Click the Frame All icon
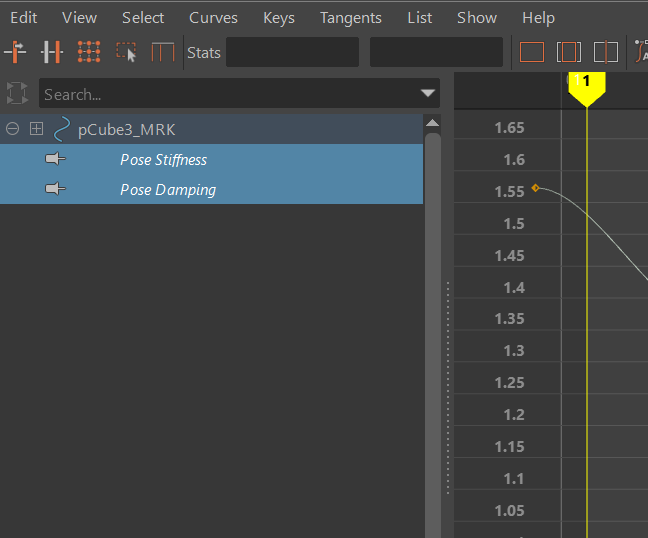 [x=532, y=52]
